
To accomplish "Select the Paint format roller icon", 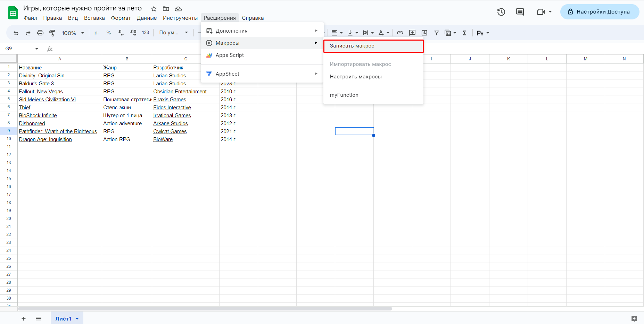I will click(52, 33).
